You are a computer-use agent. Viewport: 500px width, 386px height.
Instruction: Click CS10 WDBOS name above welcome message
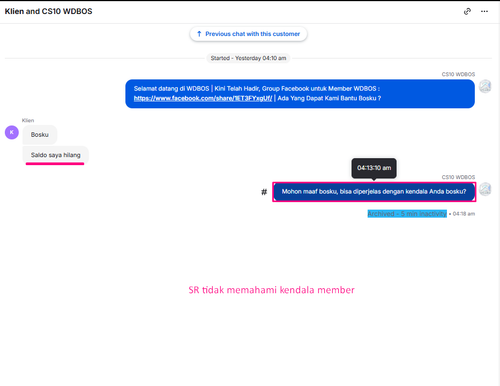click(x=458, y=74)
